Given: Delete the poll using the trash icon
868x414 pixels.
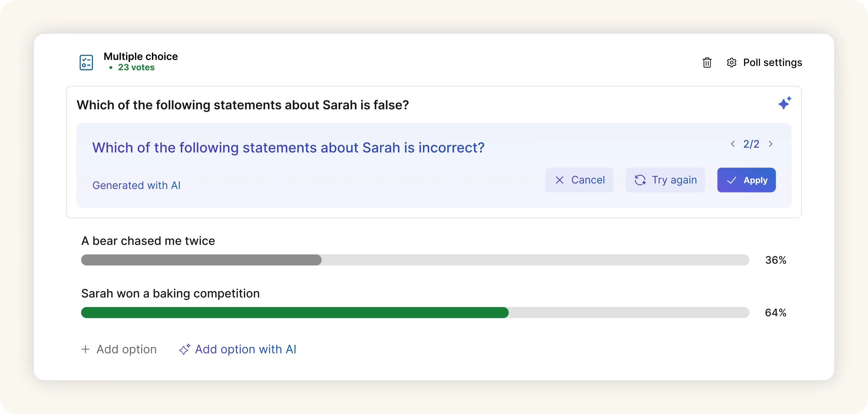Looking at the screenshot, I should (x=707, y=63).
